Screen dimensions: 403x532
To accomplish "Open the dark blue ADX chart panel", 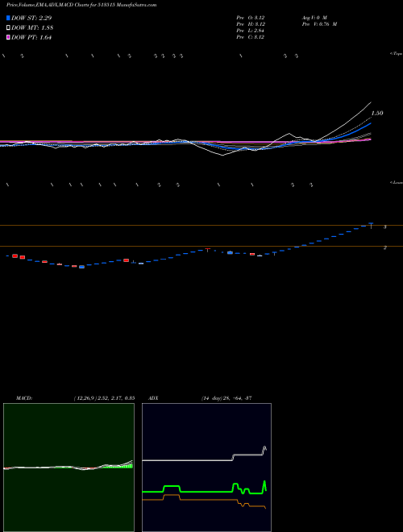I will tap(206, 468).
